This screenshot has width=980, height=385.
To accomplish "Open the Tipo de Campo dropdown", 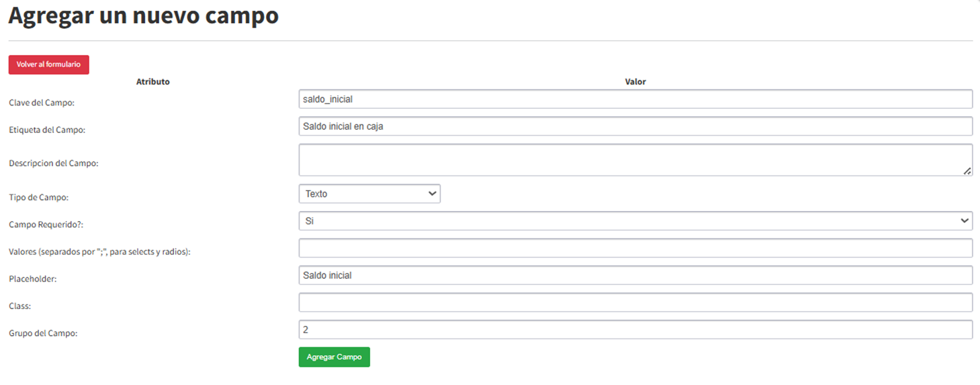I will tap(369, 194).
